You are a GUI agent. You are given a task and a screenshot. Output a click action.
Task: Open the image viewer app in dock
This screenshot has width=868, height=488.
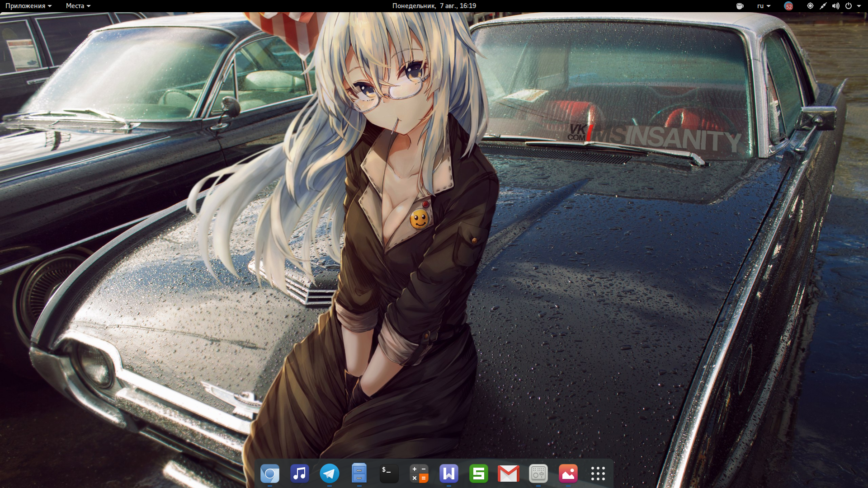point(568,474)
